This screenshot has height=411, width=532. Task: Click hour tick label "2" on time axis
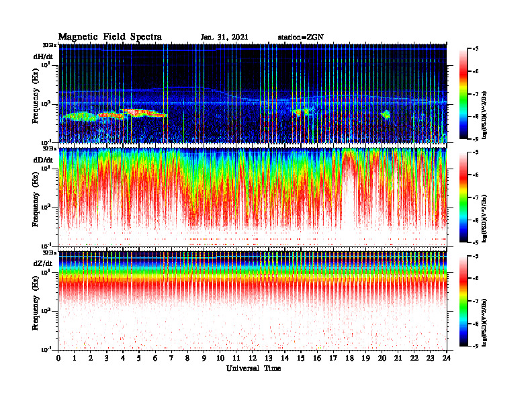click(x=91, y=359)
